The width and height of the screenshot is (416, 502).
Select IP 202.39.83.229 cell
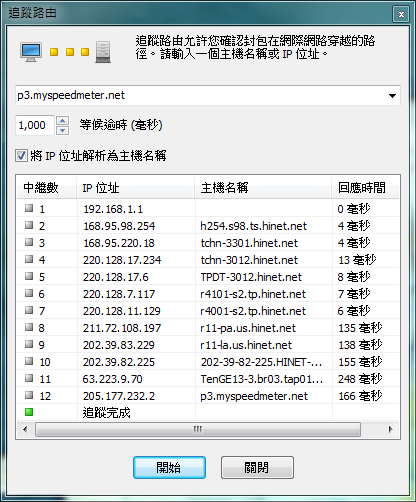(x=119, y=345)
